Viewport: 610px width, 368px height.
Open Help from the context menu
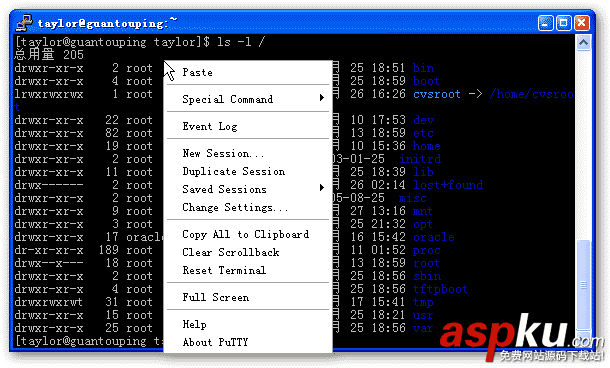pyautogui.click(x=248, y=324)
